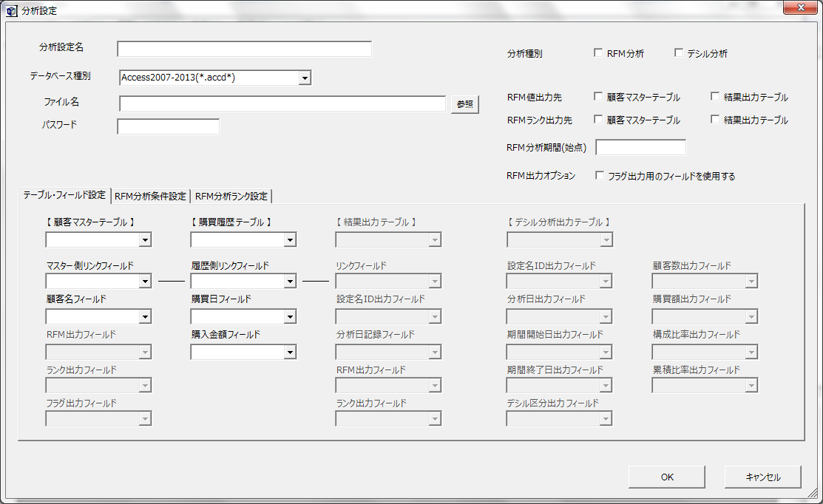The image size is (823, 504).
Task: Select the テーブル・フィールド設定 tab
Action: 64,195
